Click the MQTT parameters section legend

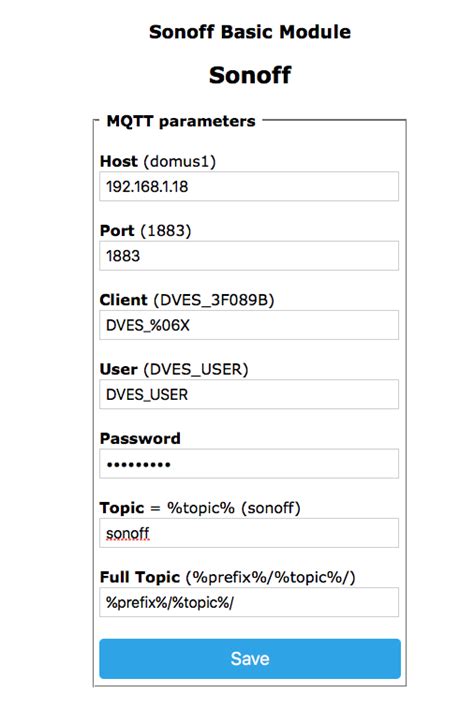pyautogui.click(x=181, y=121)
